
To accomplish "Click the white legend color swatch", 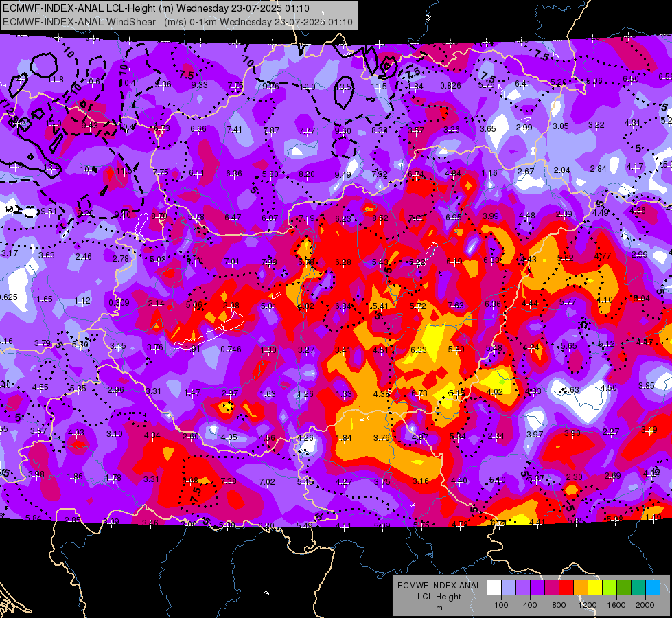I will pos(494,587).
